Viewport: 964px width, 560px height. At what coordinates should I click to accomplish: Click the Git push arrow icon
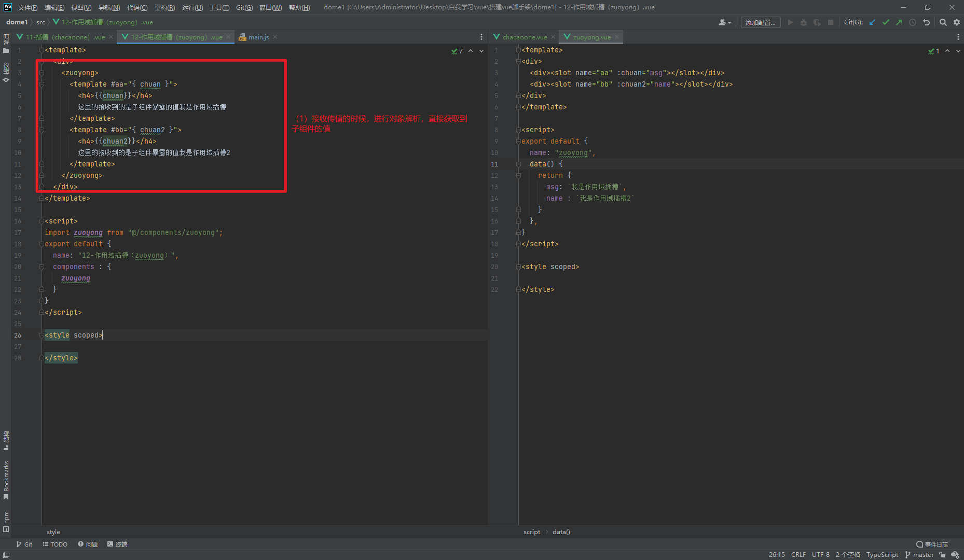tap(899, 22)
